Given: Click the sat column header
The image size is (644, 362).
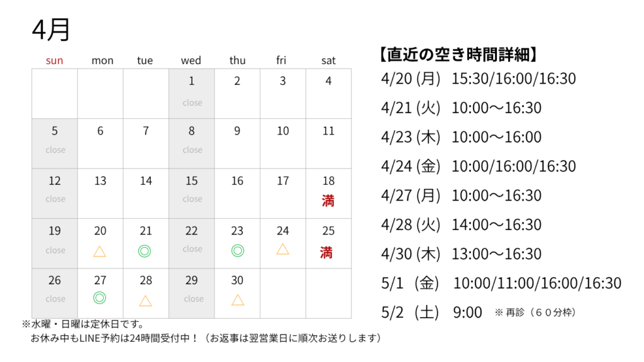Looking at the screenshot, I should (x=328, y=60).
